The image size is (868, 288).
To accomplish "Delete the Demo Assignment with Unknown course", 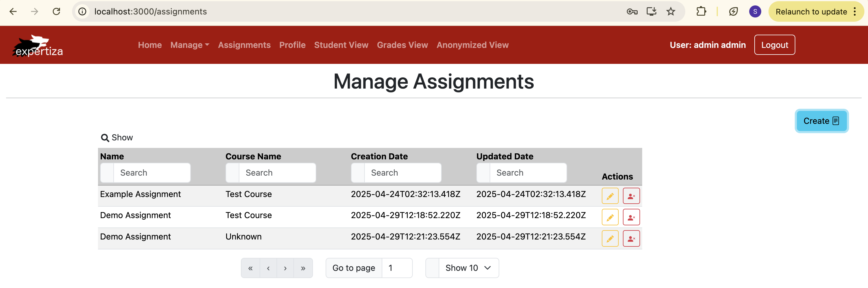I will click(631, 239).
